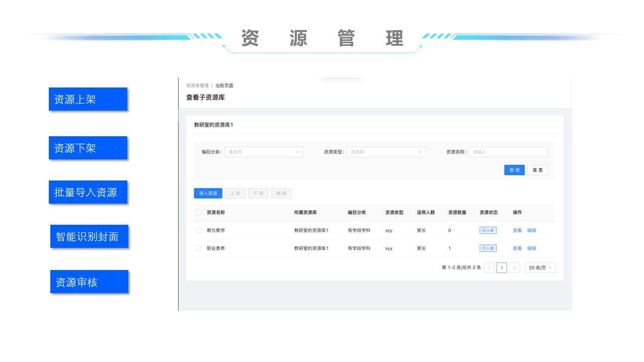The height and width of the screenshot is (362, 644).
Task: Click 编辑 link for 职业素养
Action: (531, 248)
